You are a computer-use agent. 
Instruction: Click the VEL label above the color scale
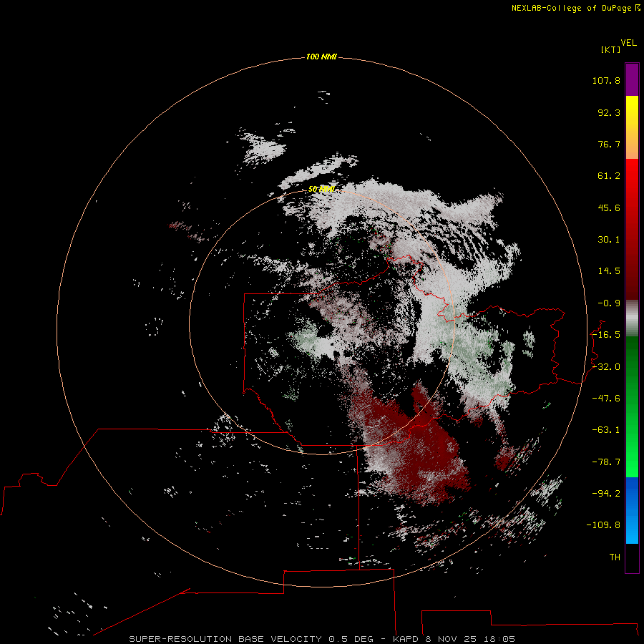[628, 42]
